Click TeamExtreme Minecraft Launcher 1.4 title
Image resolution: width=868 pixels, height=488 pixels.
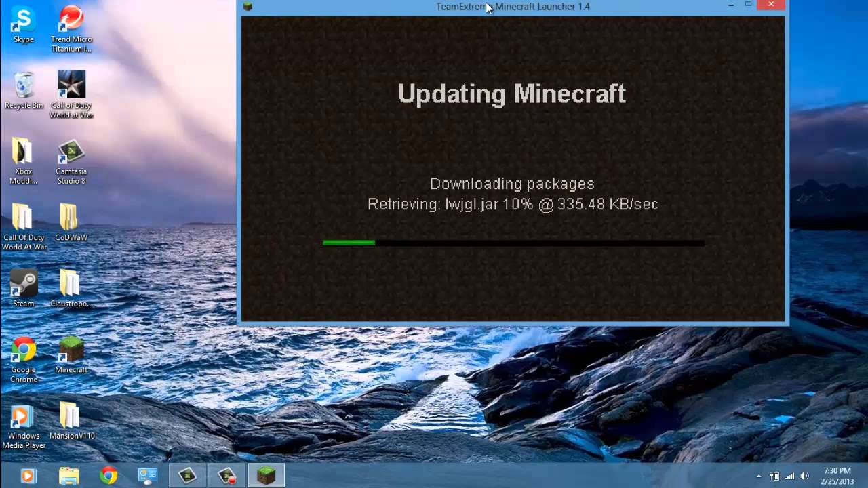(x=513, y=7)
